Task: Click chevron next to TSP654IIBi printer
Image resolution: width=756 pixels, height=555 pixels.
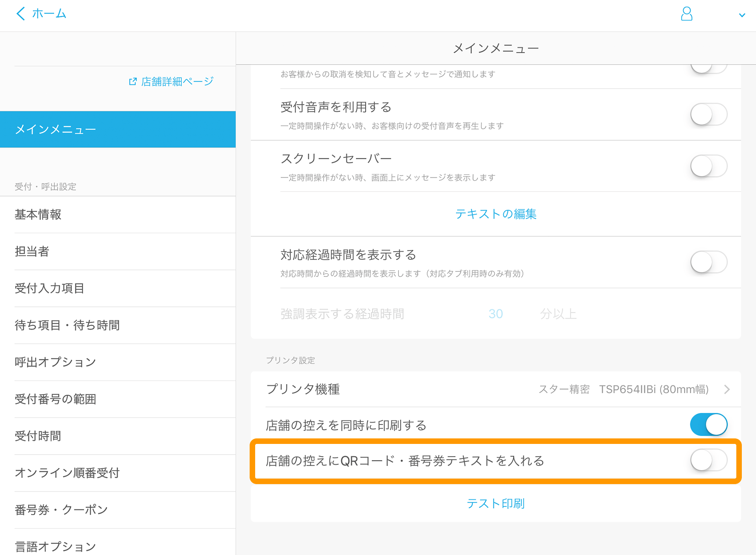Action: pyautogui.click(x=727, y=390)
